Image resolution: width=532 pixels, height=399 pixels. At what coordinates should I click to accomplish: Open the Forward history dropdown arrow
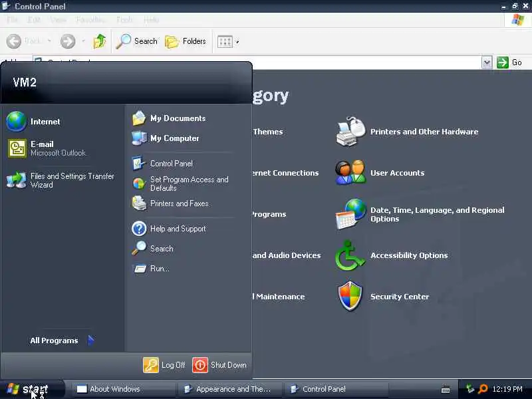tap(82, 41)
